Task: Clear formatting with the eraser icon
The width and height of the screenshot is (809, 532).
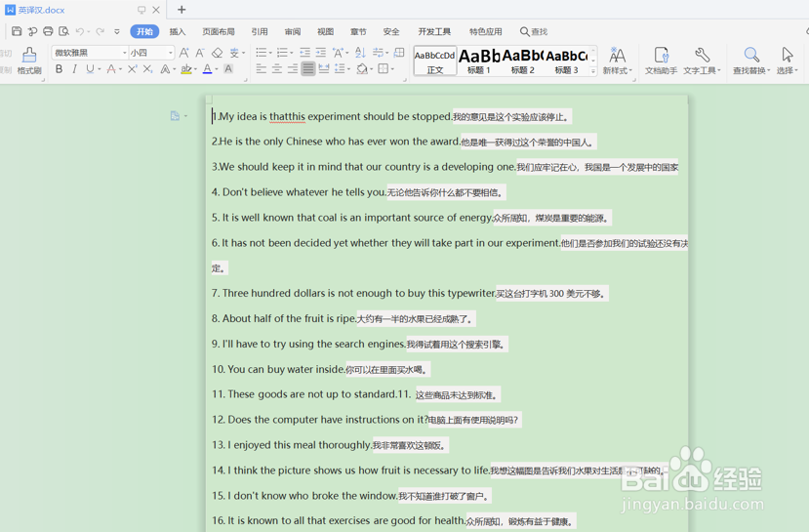Action: click(x=218, y=53)
